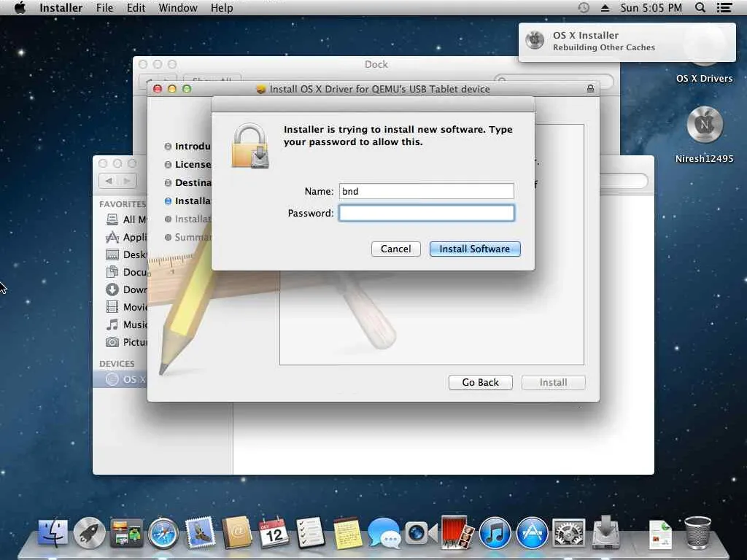Image resolution: width=747 pixels, height=560 pixels.
Task: Open App Store icon in Dock
Action: [532, 533]
